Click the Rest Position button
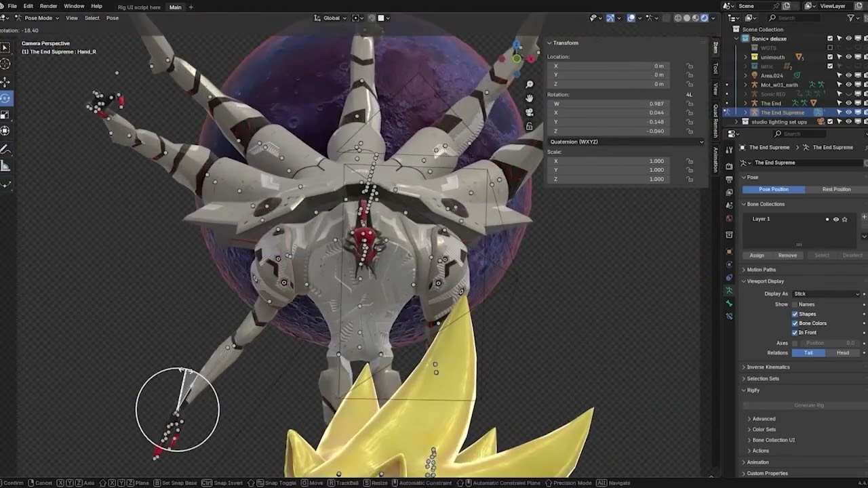Image resolution: width=868 pixels, height=488 pixels. coord(836,190)
